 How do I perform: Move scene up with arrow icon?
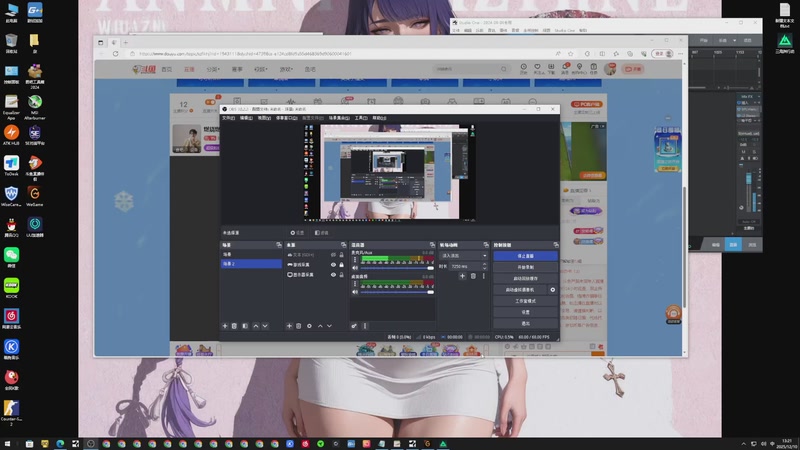[256, 326]
